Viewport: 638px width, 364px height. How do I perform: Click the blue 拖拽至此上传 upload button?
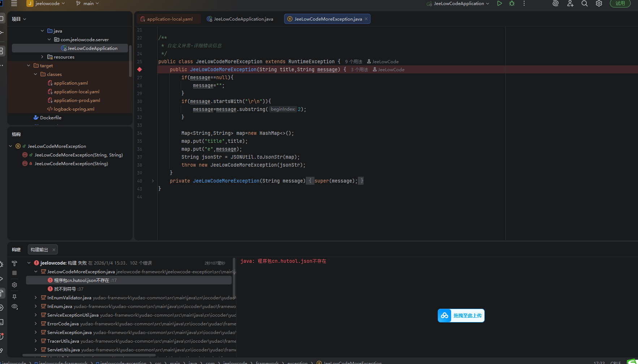pos(461,316)
